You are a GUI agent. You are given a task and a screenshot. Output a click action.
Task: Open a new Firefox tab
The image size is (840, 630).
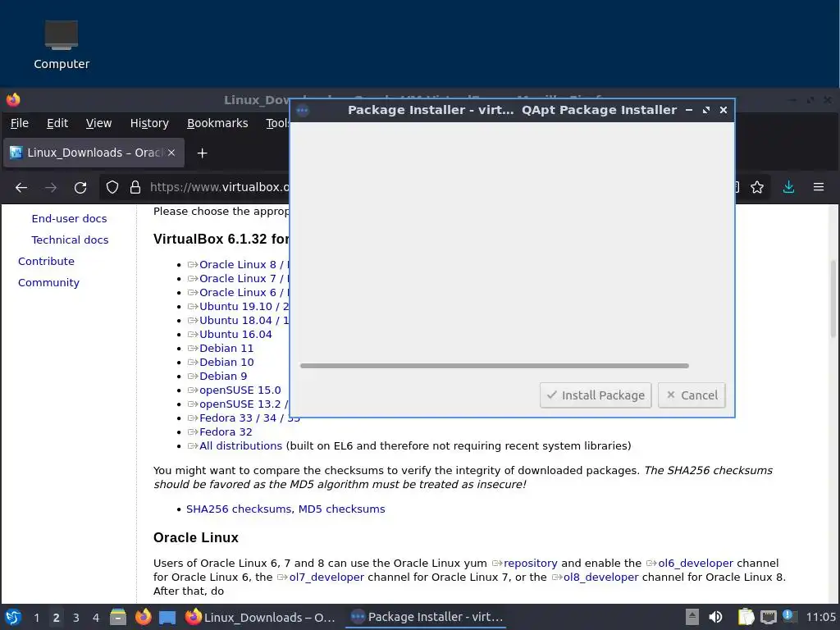pos(202,153)
